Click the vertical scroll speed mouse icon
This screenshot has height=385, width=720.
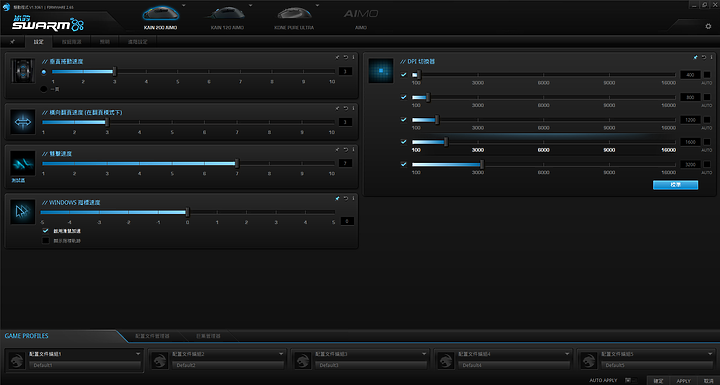[22, 71]
